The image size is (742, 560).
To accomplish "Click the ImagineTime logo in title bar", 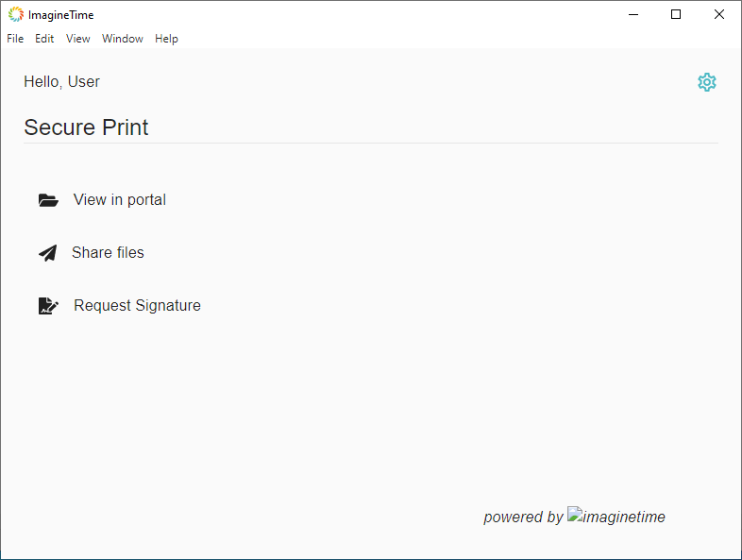I will pos(16,14).
